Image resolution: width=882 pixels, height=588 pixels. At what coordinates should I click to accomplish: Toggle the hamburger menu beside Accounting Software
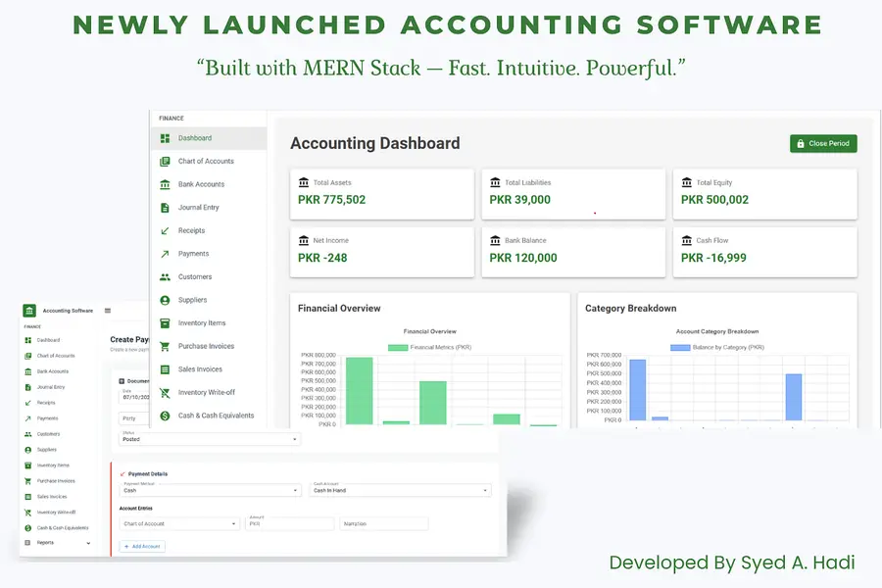point(108,311)
